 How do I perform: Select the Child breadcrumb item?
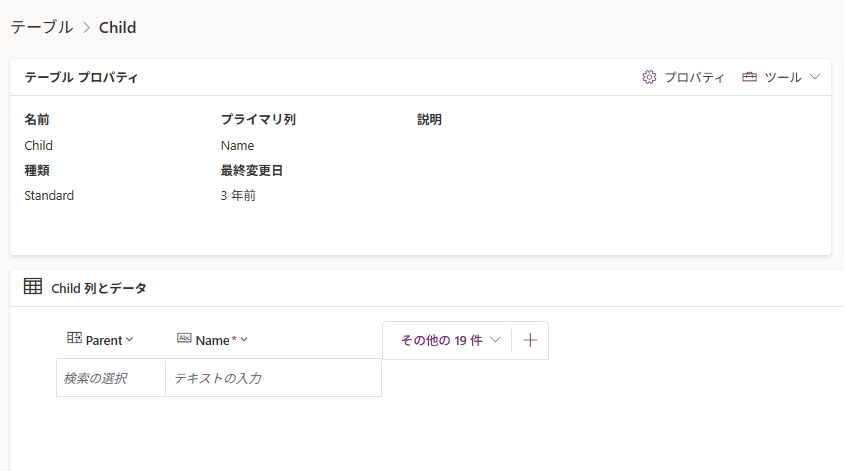pos(117,28)
